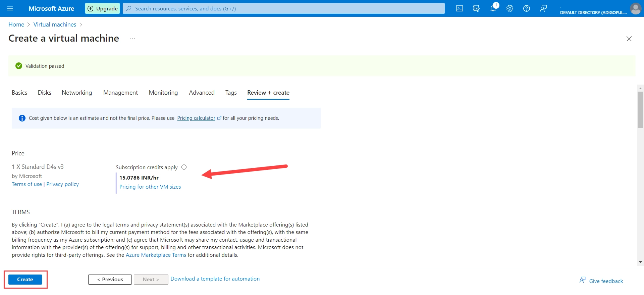The height and width of the screenshot is (295, 644).
Task: Click the info icon in the cost notice
Action: click(22, 118)
